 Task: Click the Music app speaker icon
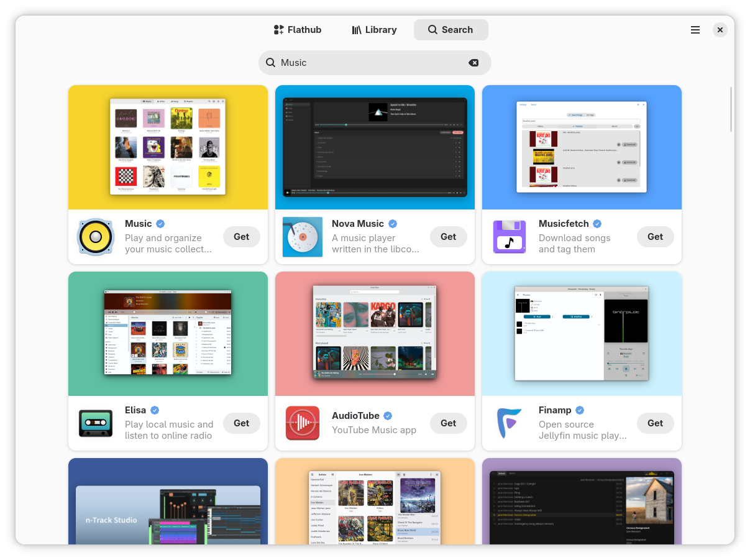96,237
